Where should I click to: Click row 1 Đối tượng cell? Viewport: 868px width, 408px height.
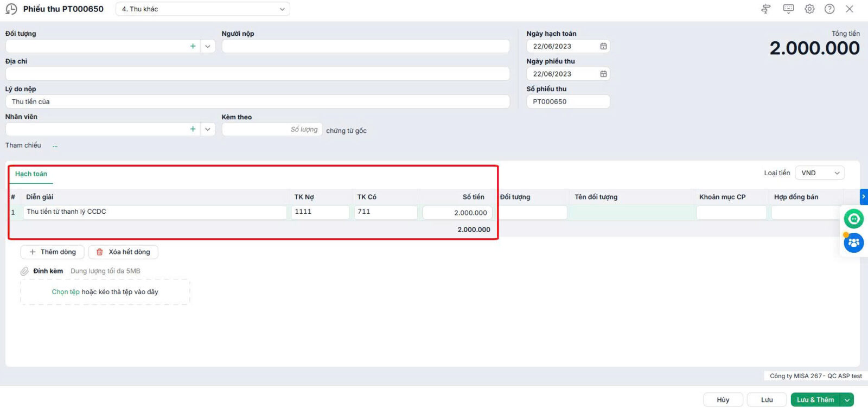[533, 213]
